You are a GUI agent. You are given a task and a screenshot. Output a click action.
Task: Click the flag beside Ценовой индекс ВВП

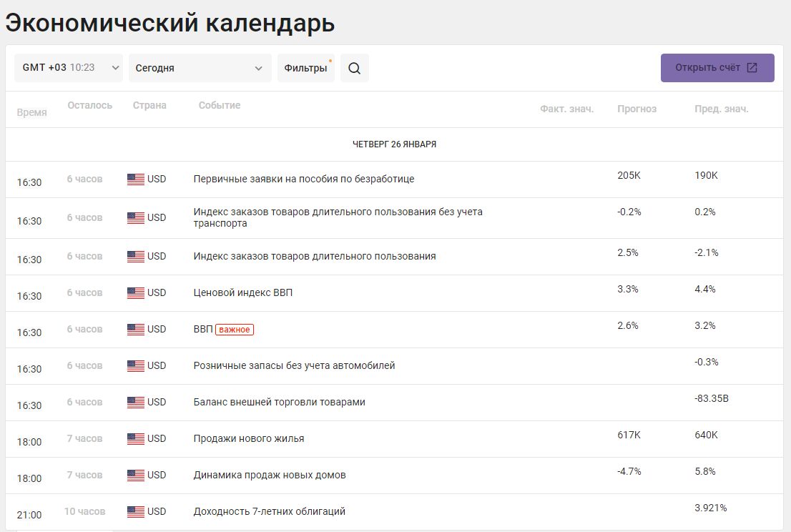[x=136, y=292]
